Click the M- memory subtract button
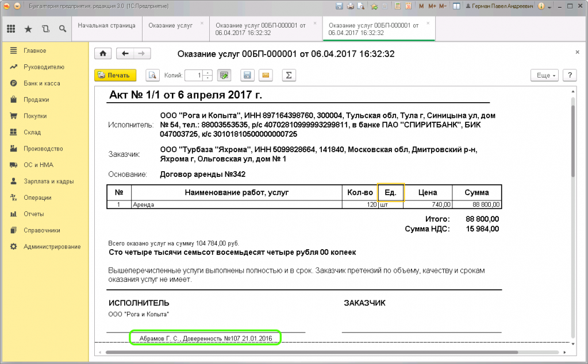The width and height of the screenshot is (588, 364). pyautogui.click(x=443, y=6)
